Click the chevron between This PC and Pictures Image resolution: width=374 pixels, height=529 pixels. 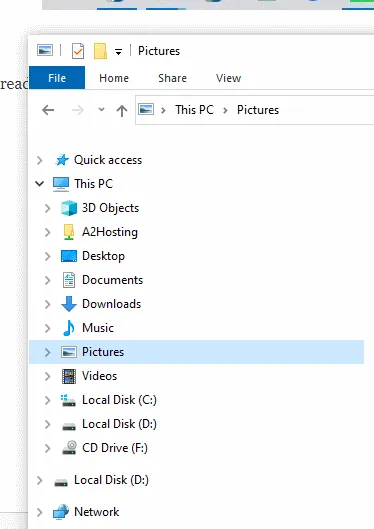(225, 110)
